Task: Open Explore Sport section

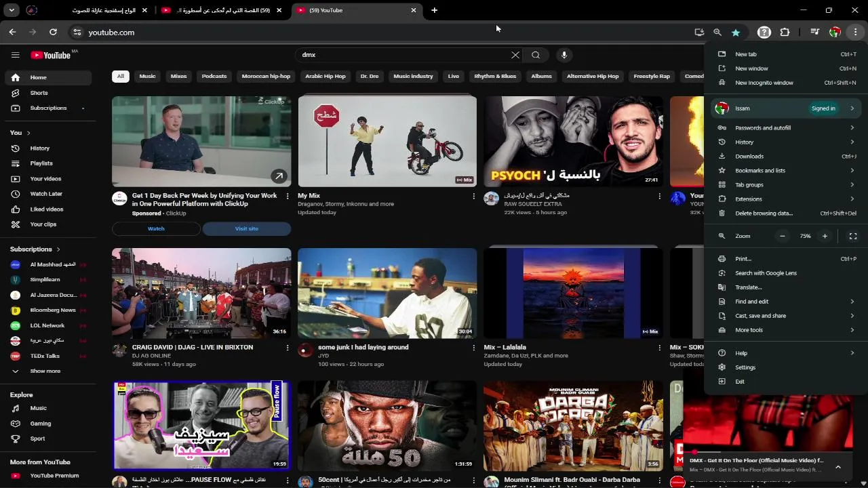Action: coord(47,439)
